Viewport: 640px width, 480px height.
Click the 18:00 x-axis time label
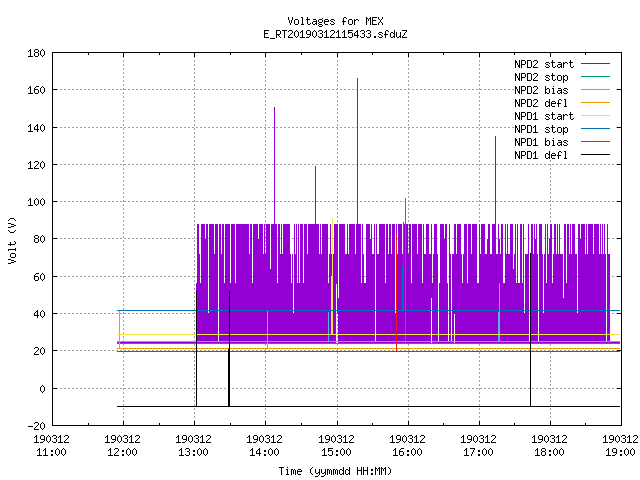(549, 452)
